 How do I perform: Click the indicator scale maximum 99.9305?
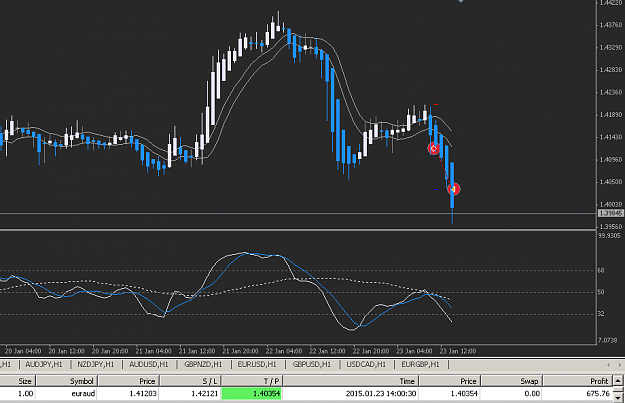pos(609,236)
